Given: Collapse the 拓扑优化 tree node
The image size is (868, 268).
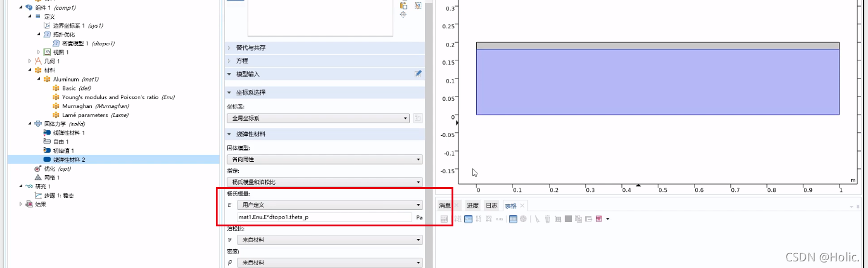Looking at the screenshot, I should tap(39, 34).
